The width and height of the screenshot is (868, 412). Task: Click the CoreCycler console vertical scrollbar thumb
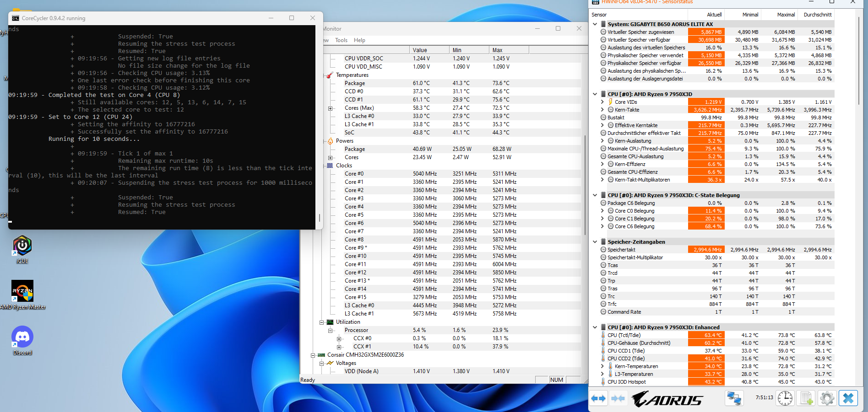320,218
